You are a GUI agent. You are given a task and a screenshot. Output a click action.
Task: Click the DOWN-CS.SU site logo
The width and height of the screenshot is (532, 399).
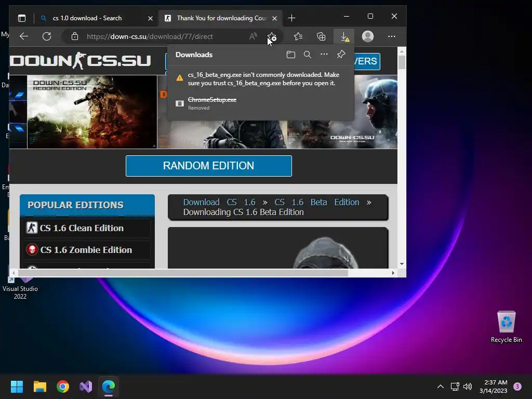[81, 61]
